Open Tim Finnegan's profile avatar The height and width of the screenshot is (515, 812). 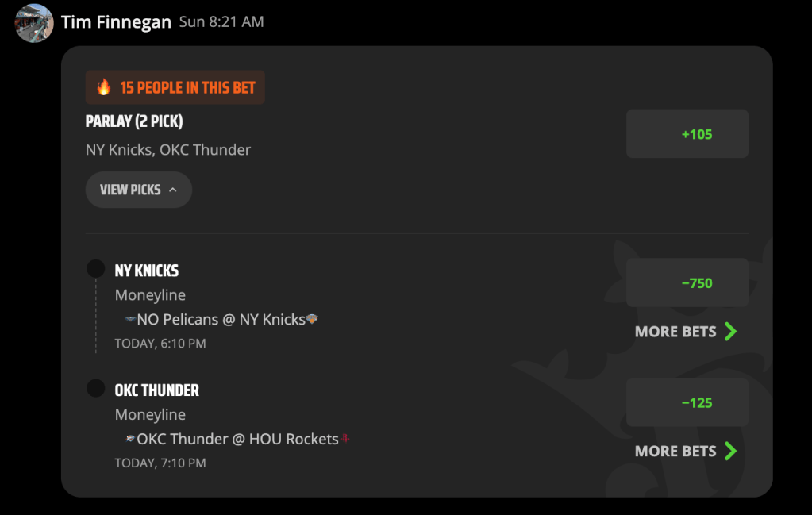click(x=34, y=23)
